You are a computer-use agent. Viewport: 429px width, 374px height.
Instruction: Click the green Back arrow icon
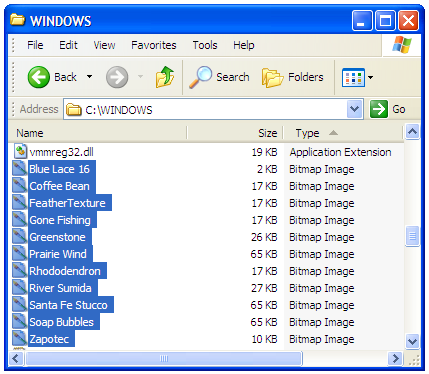click(39, 77)
